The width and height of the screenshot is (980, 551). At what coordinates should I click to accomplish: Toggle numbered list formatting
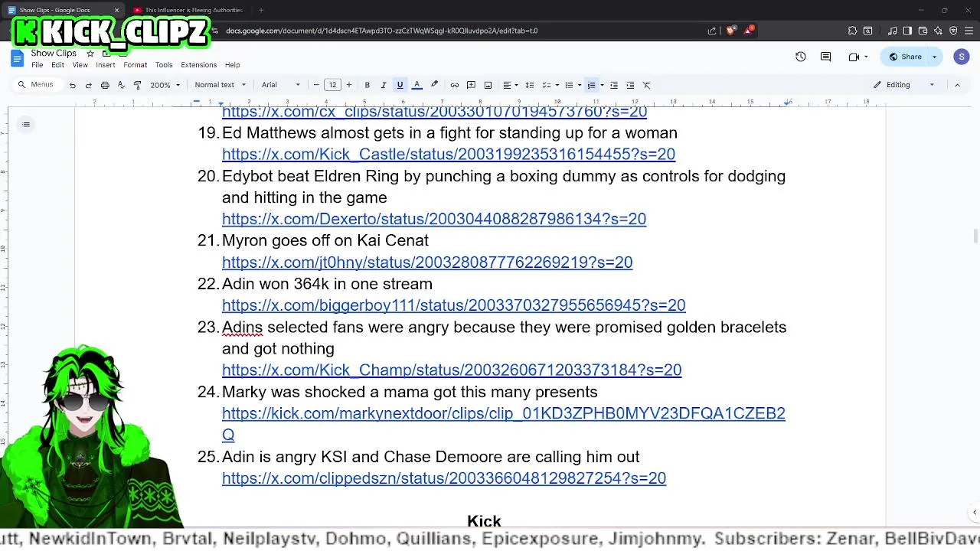coord(591,85)
